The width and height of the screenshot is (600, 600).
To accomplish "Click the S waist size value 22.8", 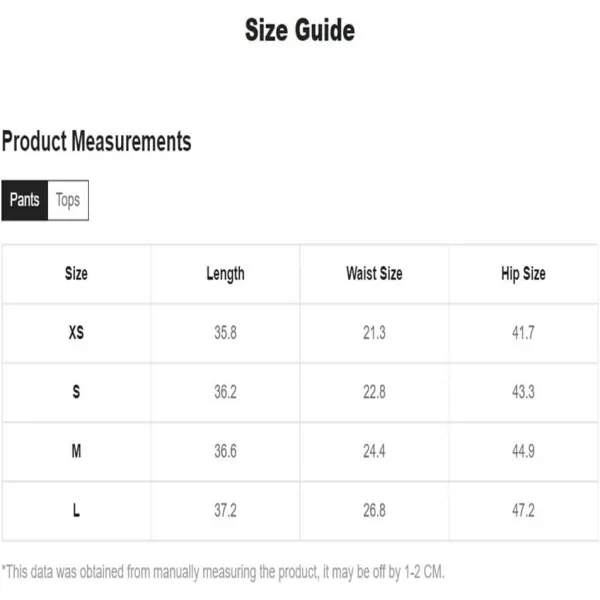I will (x=374, y=392).
